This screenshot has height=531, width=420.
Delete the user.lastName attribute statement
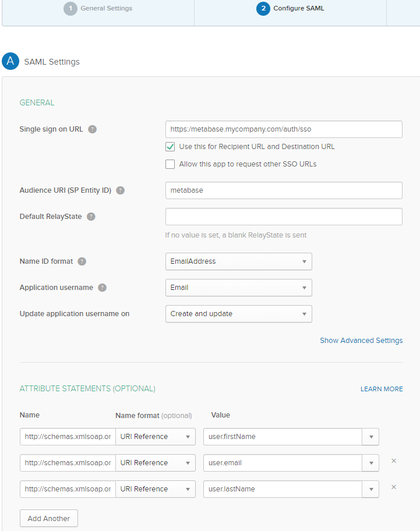394,487
